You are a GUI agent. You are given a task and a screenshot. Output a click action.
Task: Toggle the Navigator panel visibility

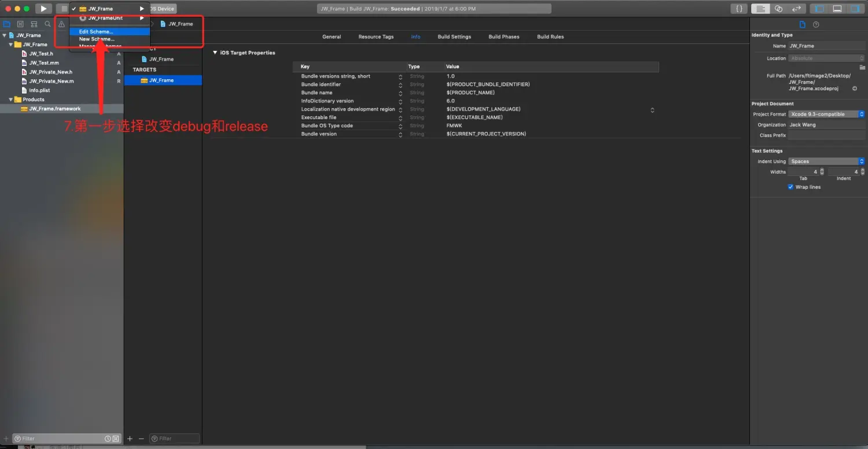pyautogui.click(x=819, y=9)
